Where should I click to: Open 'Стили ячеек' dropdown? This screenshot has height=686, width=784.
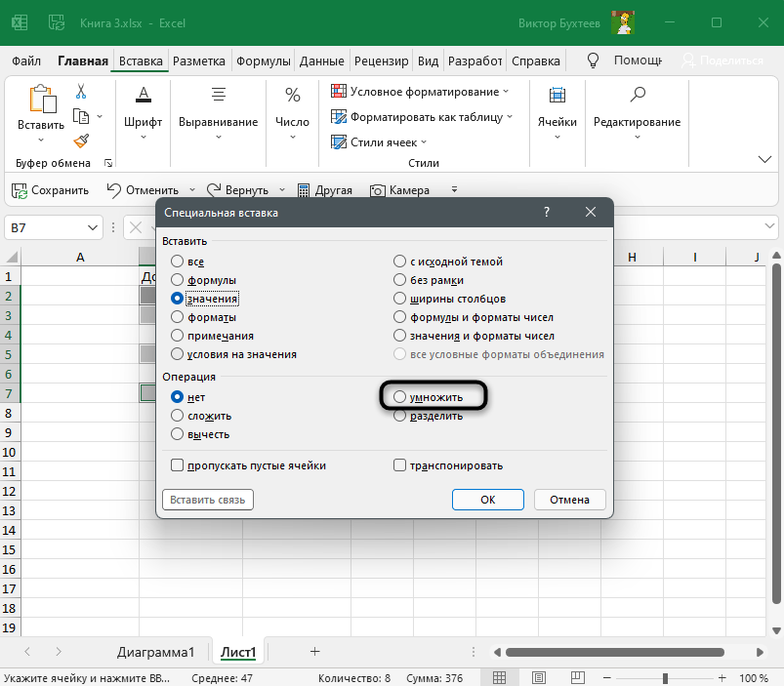pyautogui.click(x=425, y=142)
